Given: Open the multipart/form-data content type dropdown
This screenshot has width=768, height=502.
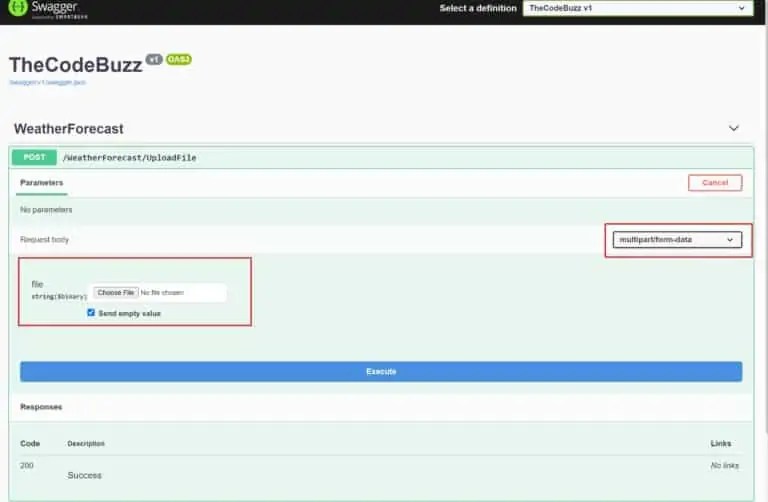Looking at the screenshot, I should coord(677,239).
